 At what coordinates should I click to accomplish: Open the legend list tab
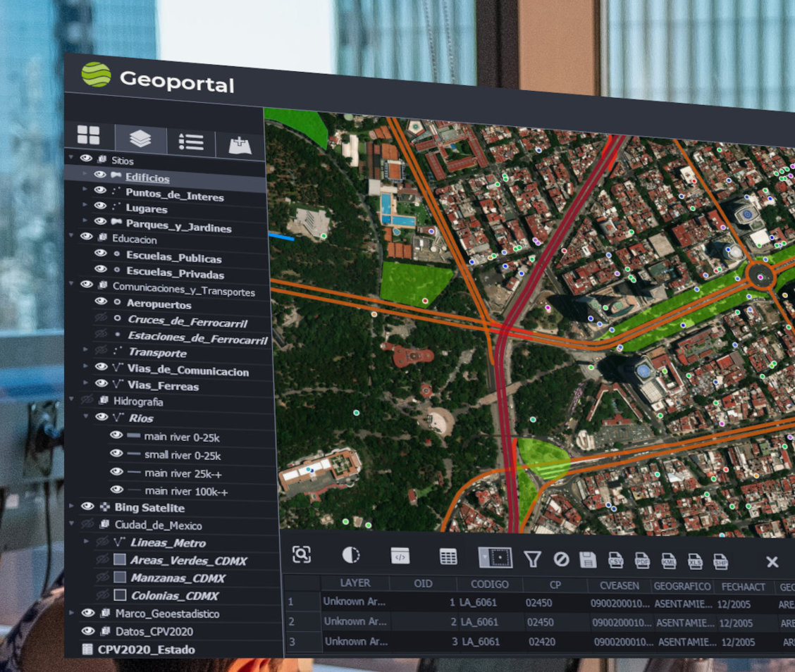click(x=191, y=142)
